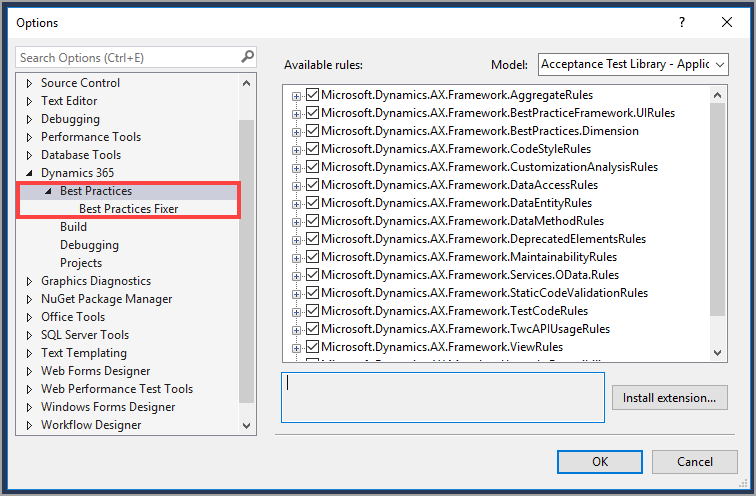Select Web Forms Designer category
This screenshot has width=756, height=496.
coord(95,371)
